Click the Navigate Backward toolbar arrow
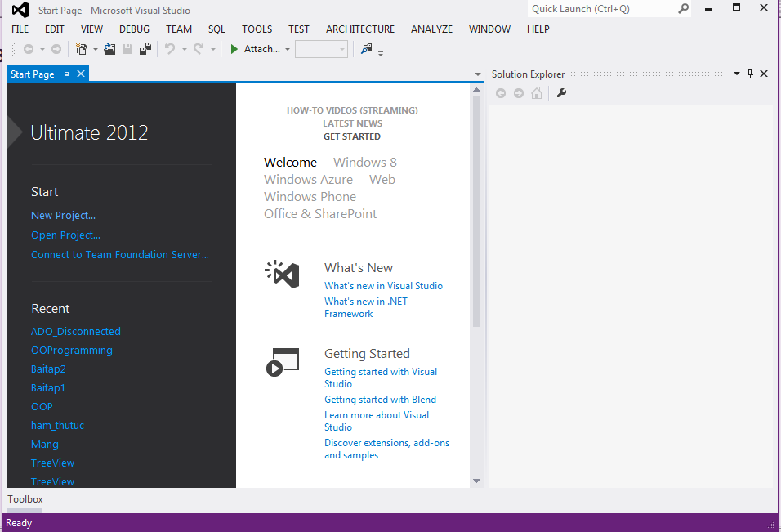The height and width of the screenshot is (532, 781). coord(29,49)
